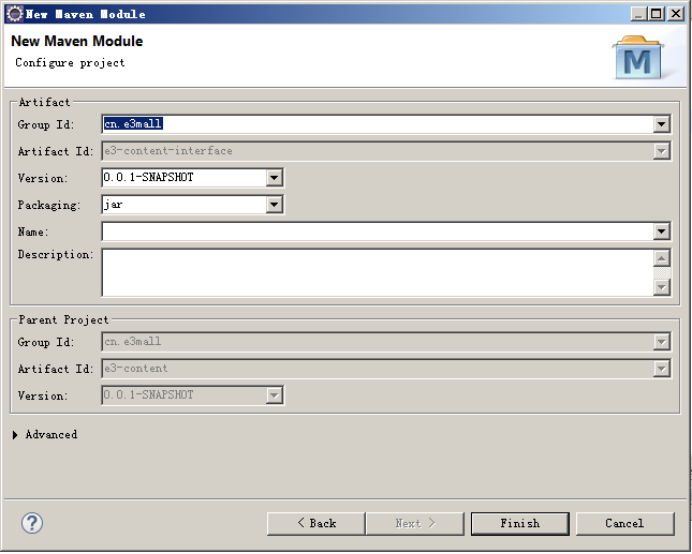The image size is (692, 554).
Task: Click the Back button
Action: pyautogui.click(x=316, y=524)
